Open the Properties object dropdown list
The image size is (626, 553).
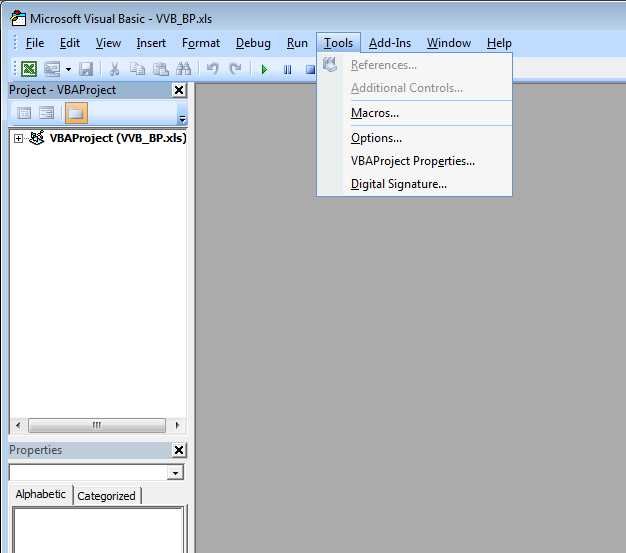[176, 472]
